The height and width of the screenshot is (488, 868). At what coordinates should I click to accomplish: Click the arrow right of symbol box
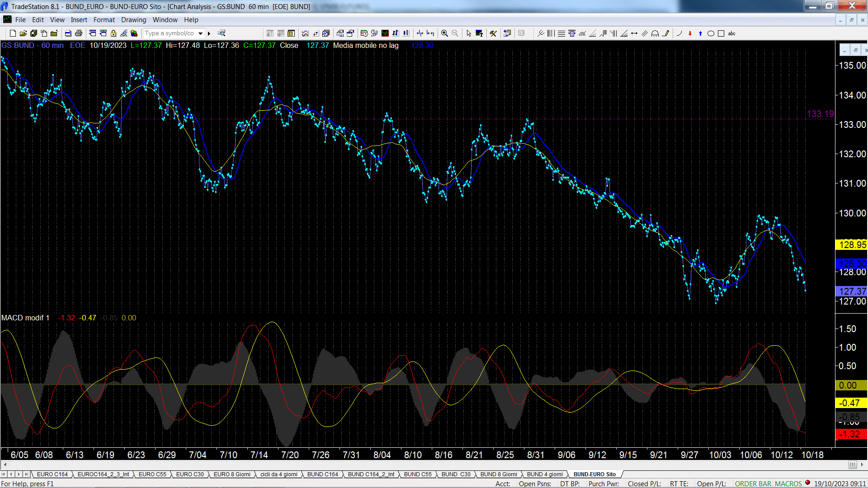(x=209, y=33)
